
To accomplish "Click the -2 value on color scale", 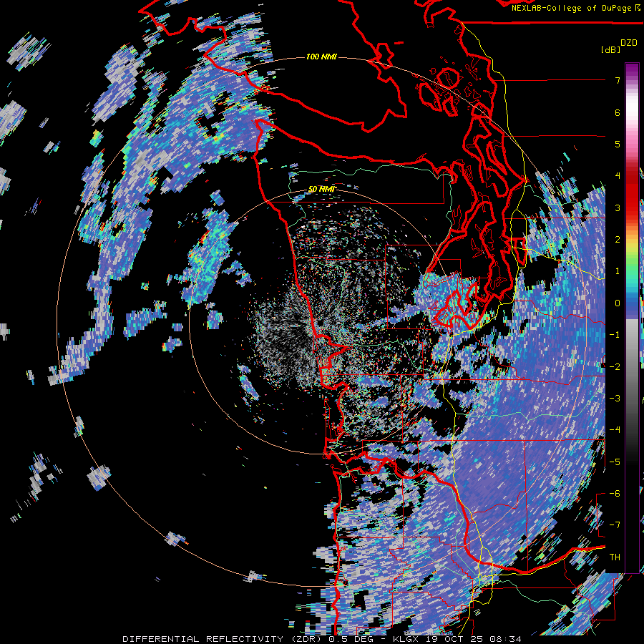I will coord(615,366).
